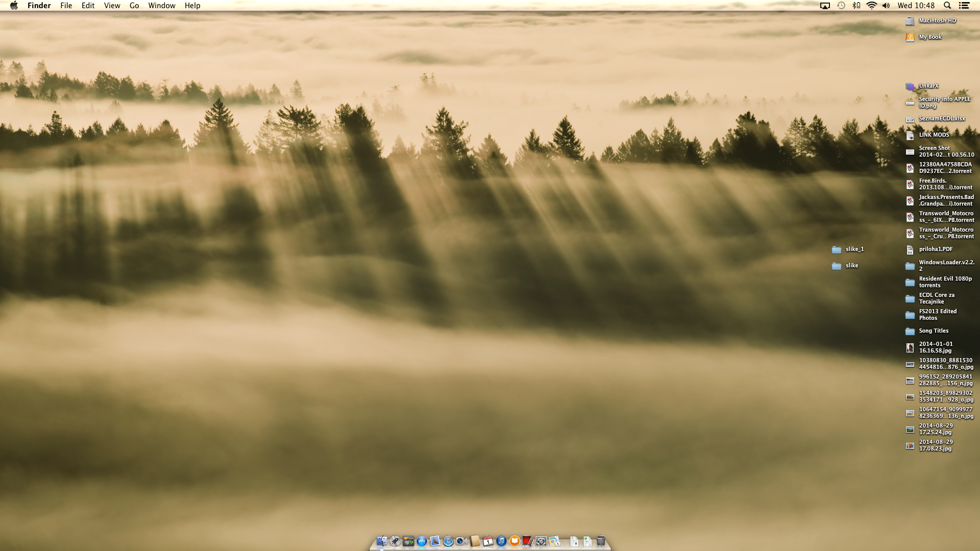The height and width of the screenshot is (551, 980).
Task: Select the My Book external drive
Action: [924, 37]
